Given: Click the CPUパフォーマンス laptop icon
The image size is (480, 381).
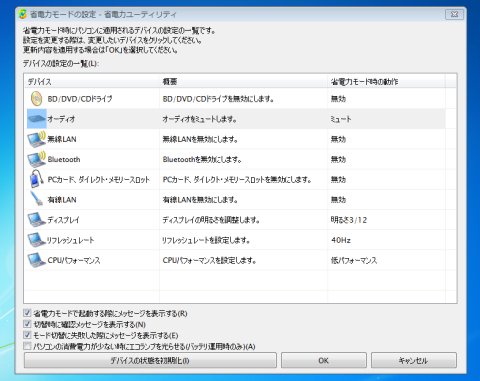Looking at the screenshot, I should [x=37, y=260].
